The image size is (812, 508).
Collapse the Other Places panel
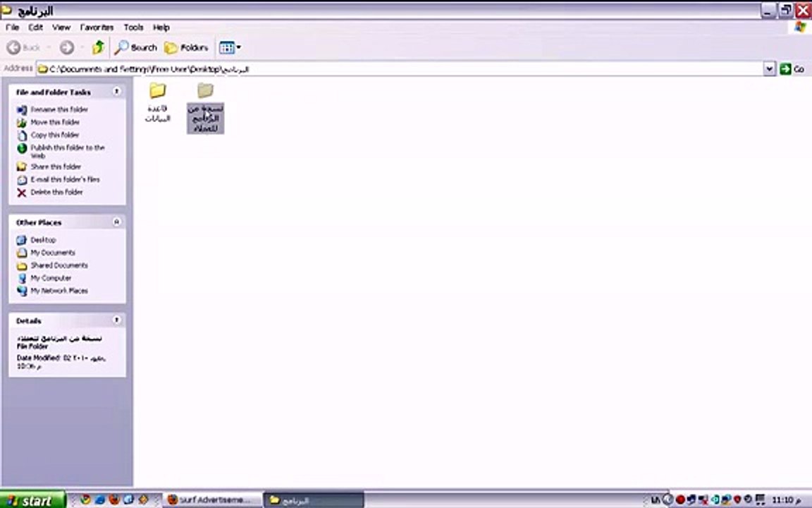point(116,222)
